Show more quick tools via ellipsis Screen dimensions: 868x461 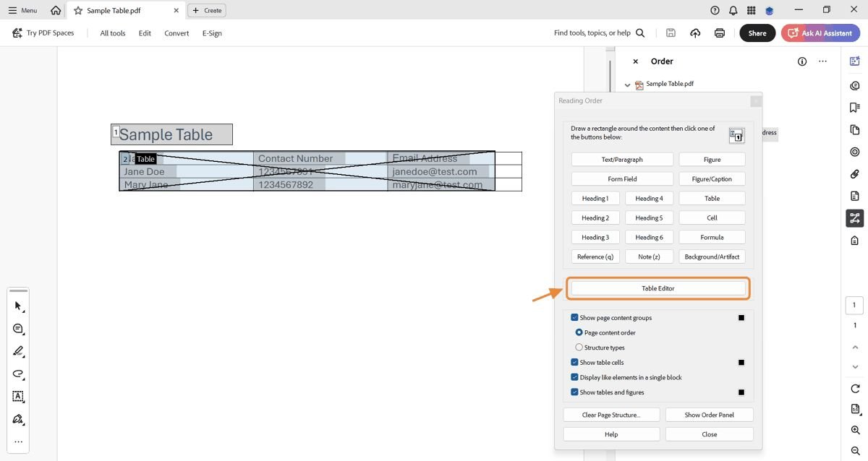tap(18, 441)
